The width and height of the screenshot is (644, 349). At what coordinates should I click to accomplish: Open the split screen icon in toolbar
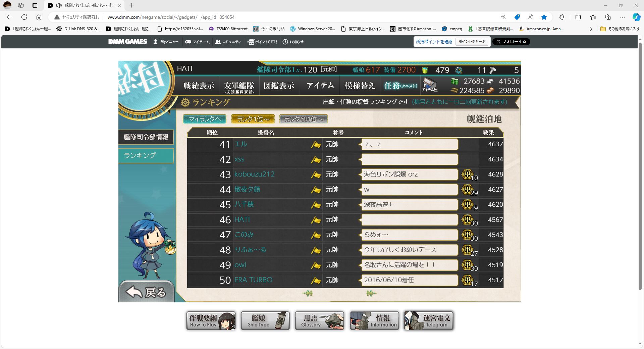pos(578,17)
